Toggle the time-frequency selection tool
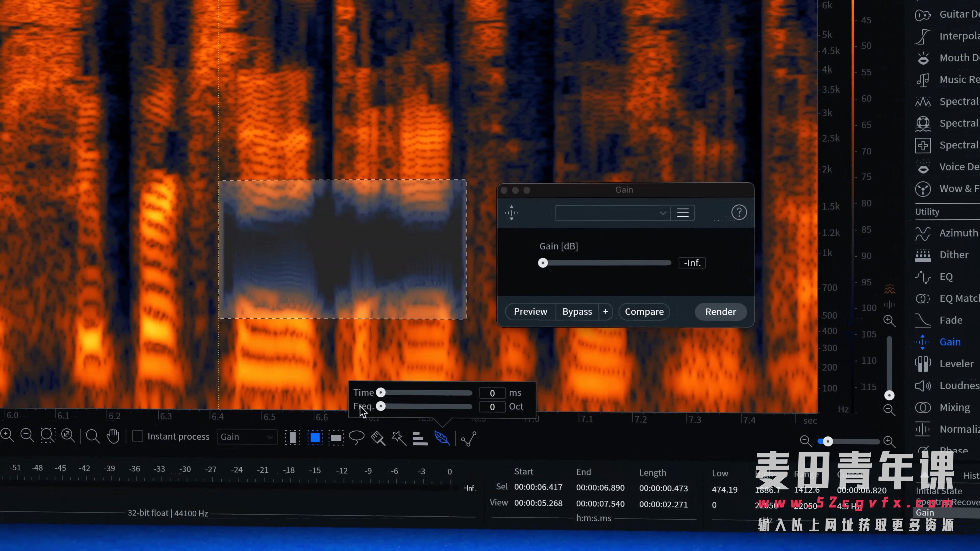This screenshot has width=980, height=551. 315,438
